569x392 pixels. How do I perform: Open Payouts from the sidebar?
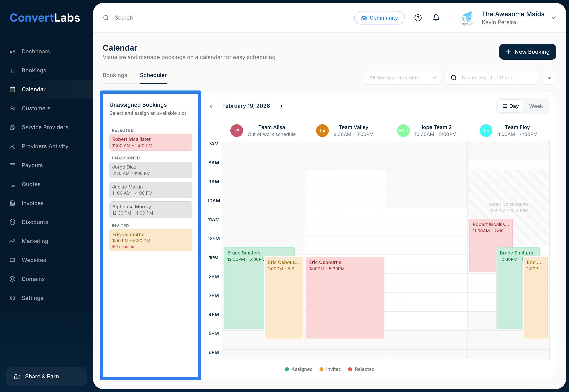point(32,165)
